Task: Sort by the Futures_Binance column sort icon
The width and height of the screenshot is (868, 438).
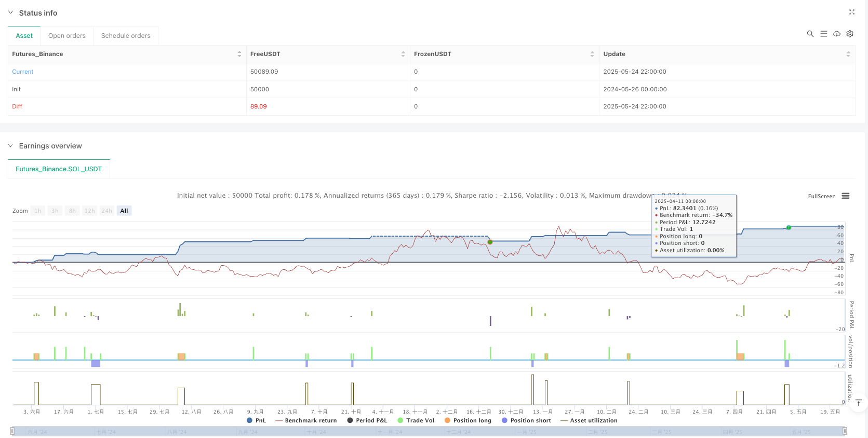Action: (x=239, y=54)
